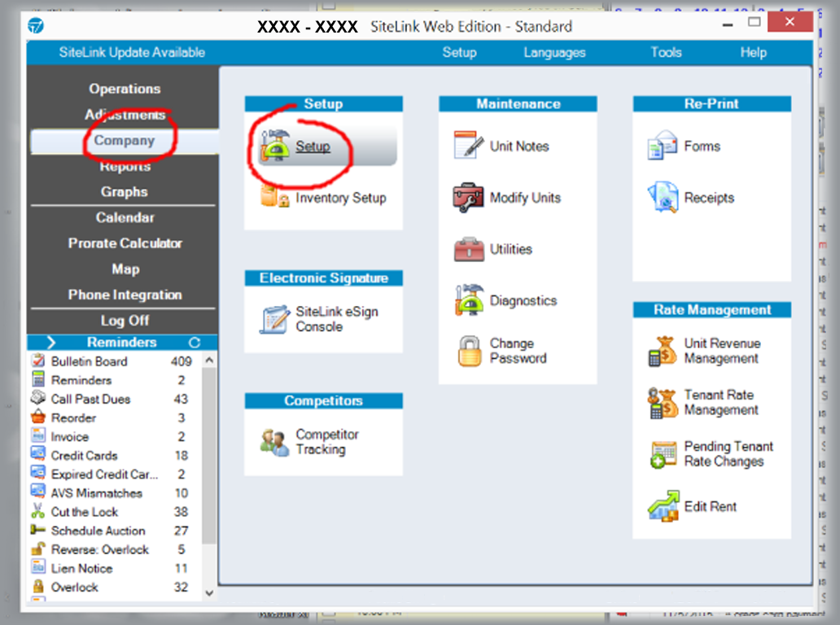
Task: Expand the Reminders panel chevron
Action: (x=50, y=343)
